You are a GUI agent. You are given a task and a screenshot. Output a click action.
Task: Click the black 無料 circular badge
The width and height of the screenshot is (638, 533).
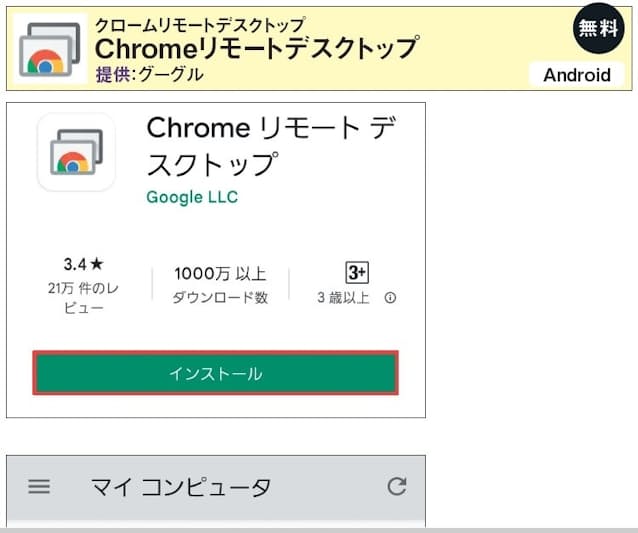[x=599, y=28]
